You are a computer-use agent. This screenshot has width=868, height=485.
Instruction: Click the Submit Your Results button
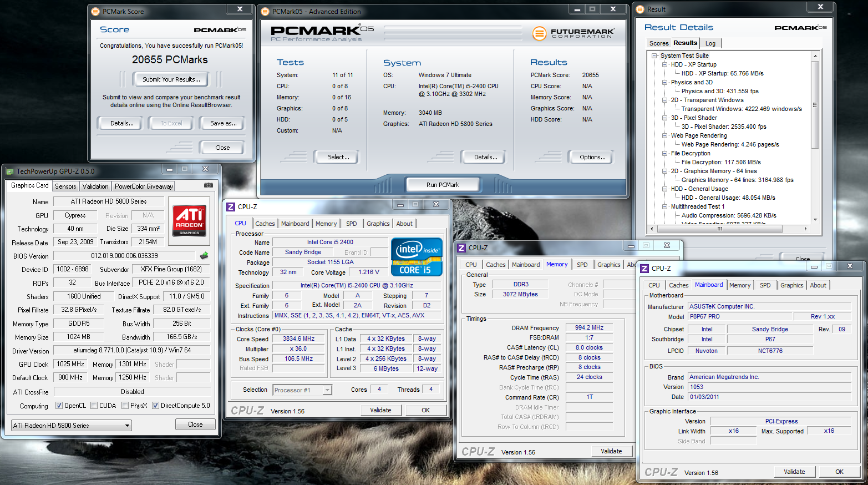(171, 79)
